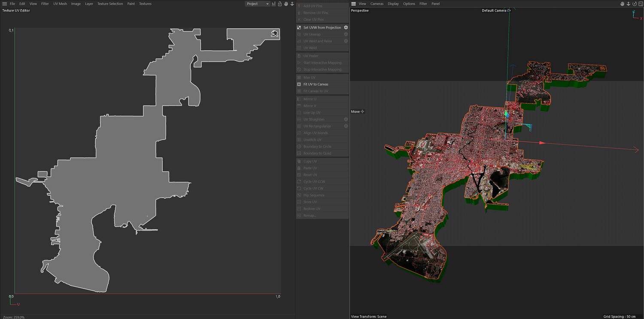This screenshot has height=319, width=644.
Task: Click the Align UV Islands icon
Action: (299, 133)
